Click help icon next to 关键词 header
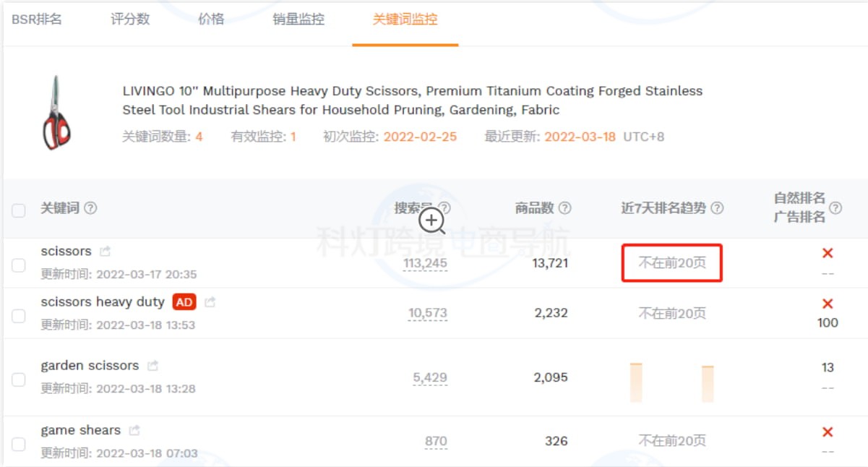Viewport: 868px width, 467px height. tap(90, 208)
